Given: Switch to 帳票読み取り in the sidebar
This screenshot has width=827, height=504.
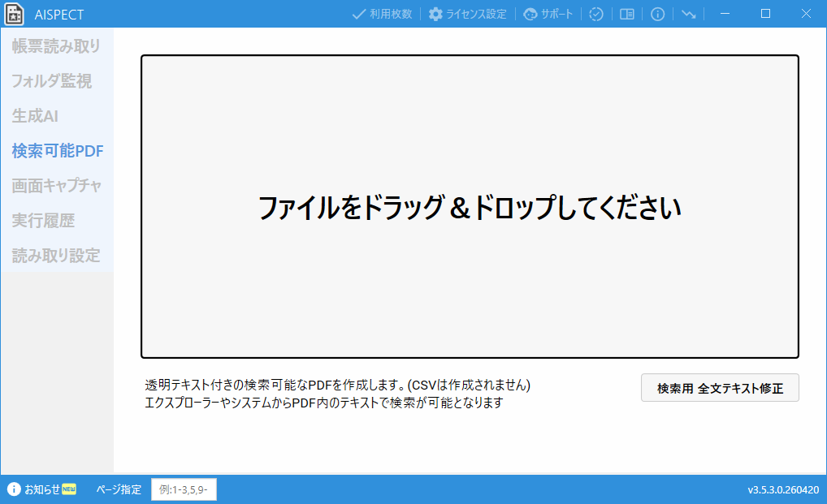Looking at the screenshot, I should coord(54,46).
